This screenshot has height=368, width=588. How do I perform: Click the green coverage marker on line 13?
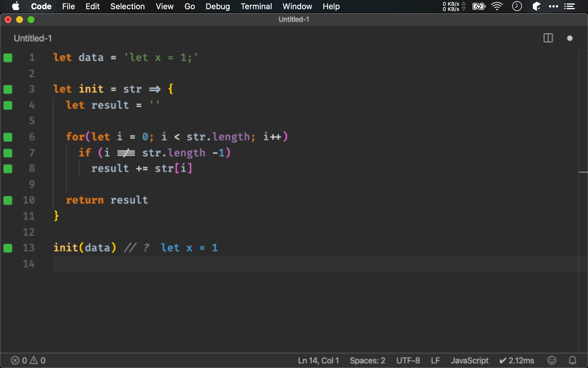pyautogui.click(x=8, y=248)
